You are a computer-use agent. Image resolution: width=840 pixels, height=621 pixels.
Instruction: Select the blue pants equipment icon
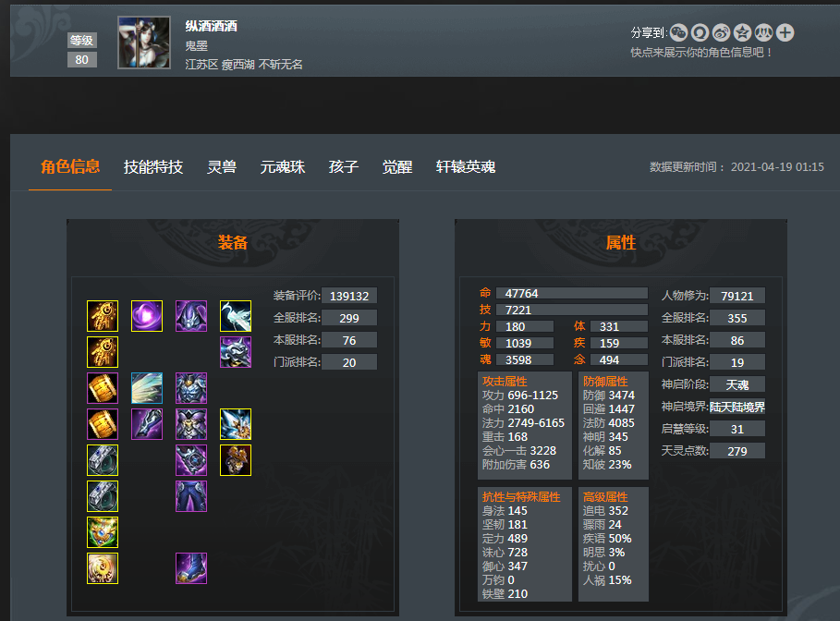pos(191,496)
